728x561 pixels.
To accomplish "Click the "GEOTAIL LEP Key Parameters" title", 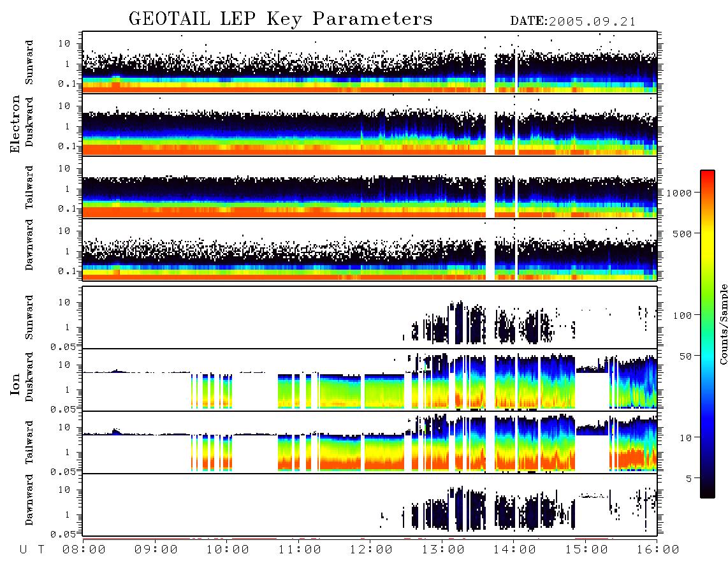I will [280, 19].
